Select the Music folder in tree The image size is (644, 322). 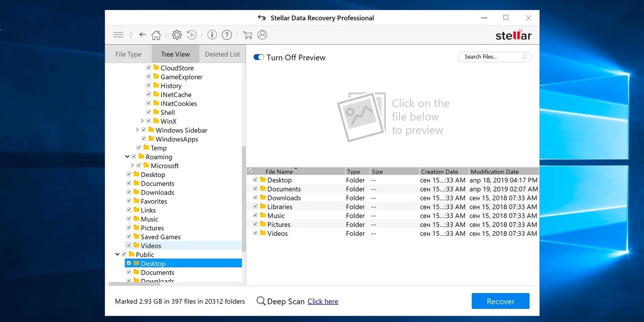click(149, 219)
